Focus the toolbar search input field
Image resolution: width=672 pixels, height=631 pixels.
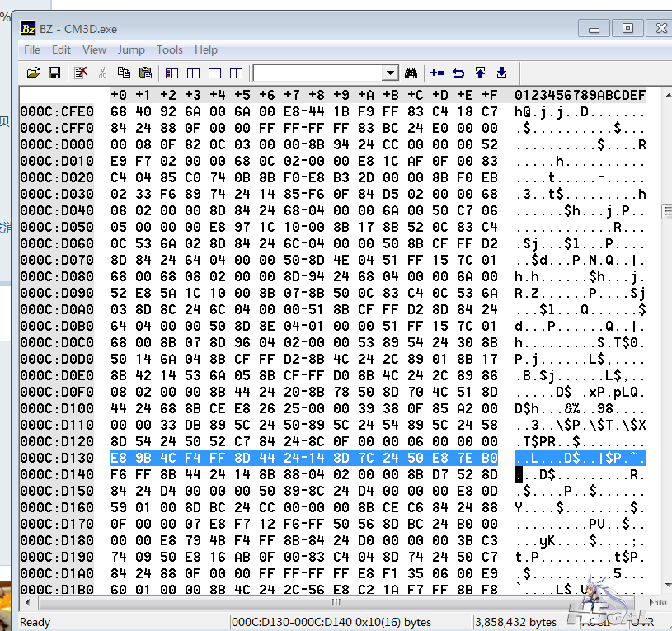pyautogui.click(x=319, y=73)
